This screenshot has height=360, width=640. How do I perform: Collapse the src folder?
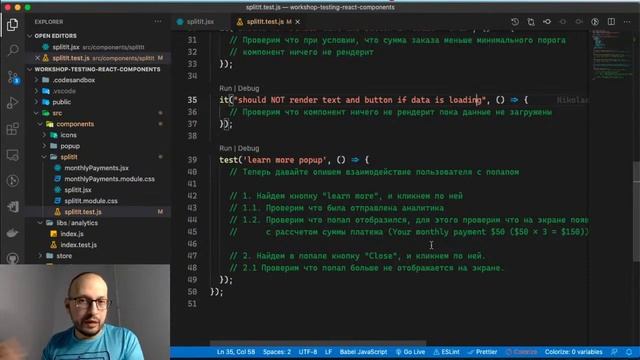pyautogui.click(x=57, y=113)
